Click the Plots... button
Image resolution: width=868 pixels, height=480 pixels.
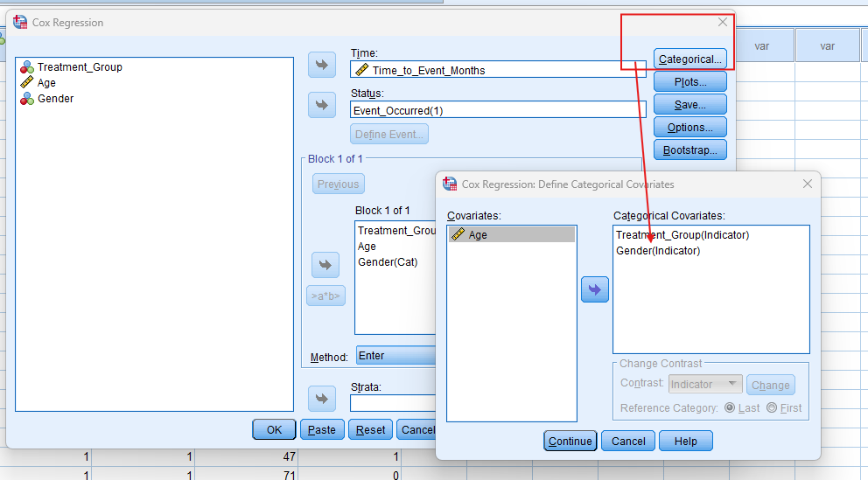(x=690, y=82)
